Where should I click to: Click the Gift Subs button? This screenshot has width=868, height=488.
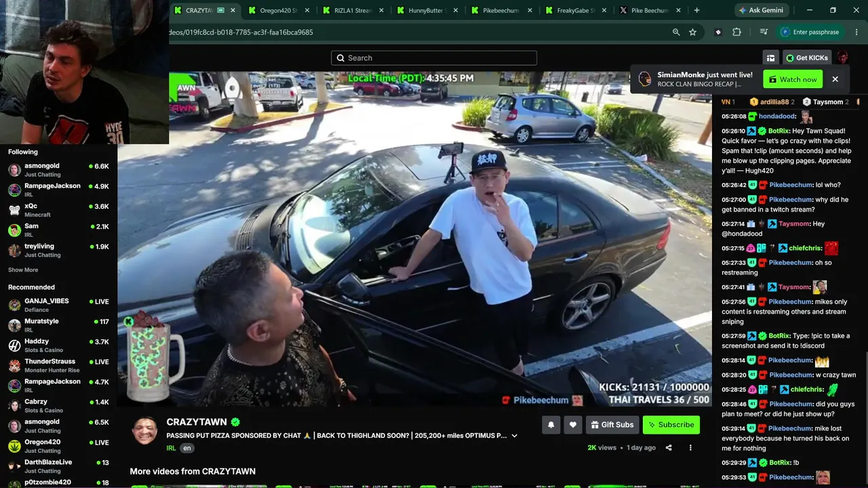click(x=612, y=425)
